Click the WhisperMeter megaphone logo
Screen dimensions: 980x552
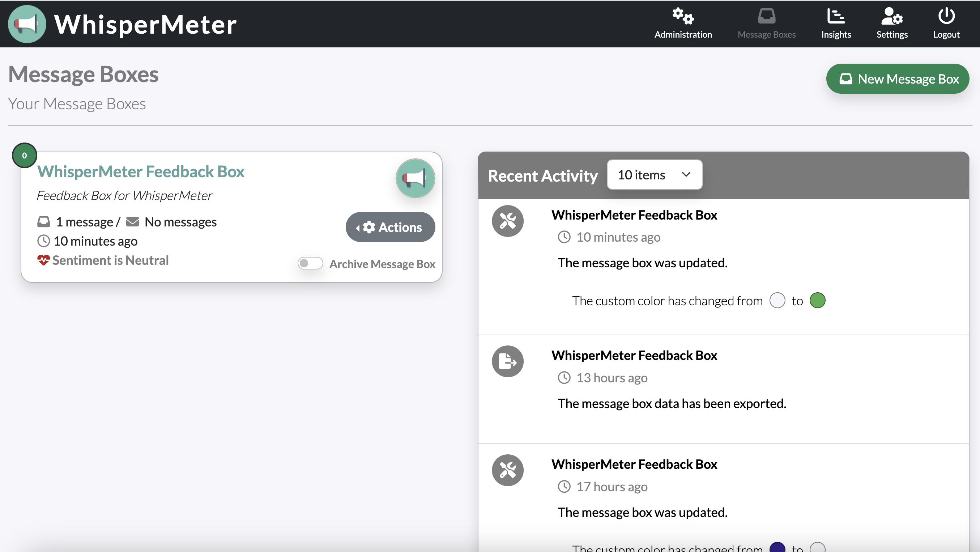pyautogui.click(x=27, y=24)
